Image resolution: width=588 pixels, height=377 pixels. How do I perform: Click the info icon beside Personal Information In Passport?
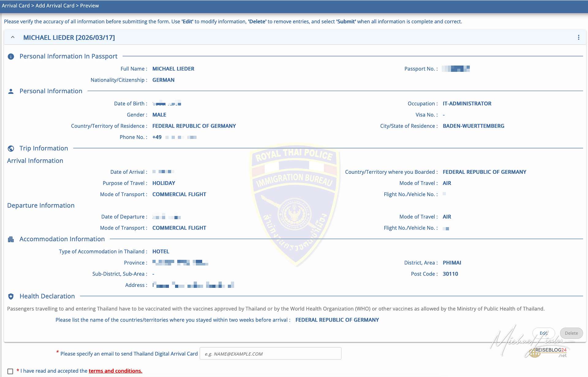point(11,57)
